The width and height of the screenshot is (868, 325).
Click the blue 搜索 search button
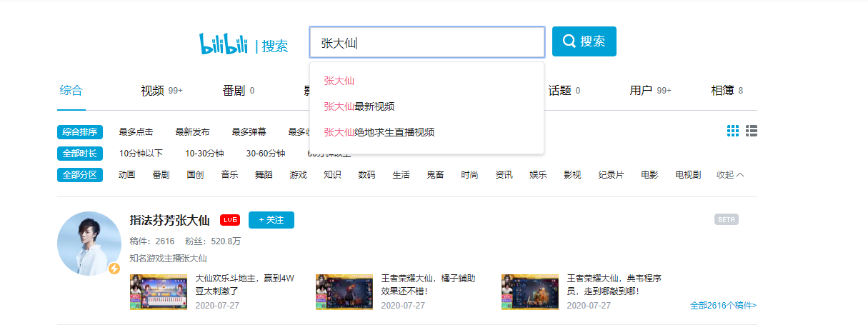tap(584, 41)
